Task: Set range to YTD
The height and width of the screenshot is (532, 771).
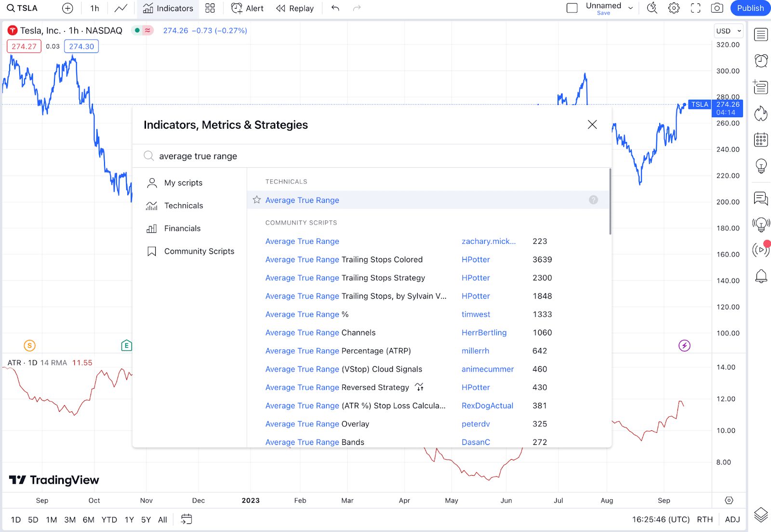Action: tap(109, 520)
